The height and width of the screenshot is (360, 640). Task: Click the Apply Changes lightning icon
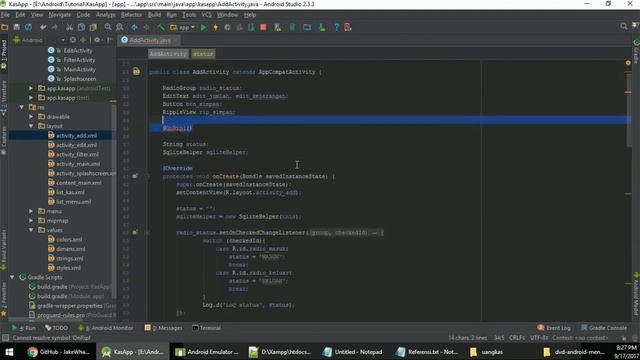(x=216, y=27)
